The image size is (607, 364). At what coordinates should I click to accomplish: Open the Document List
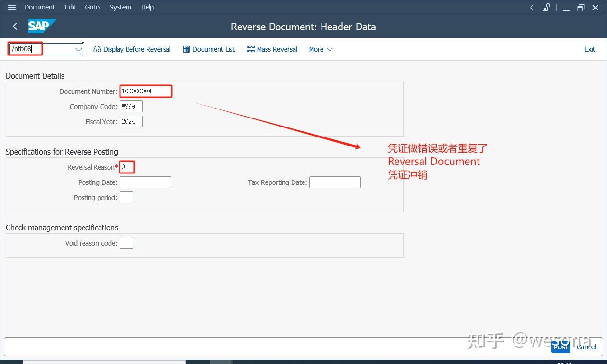pyautogui.click(x=209, y=49)
